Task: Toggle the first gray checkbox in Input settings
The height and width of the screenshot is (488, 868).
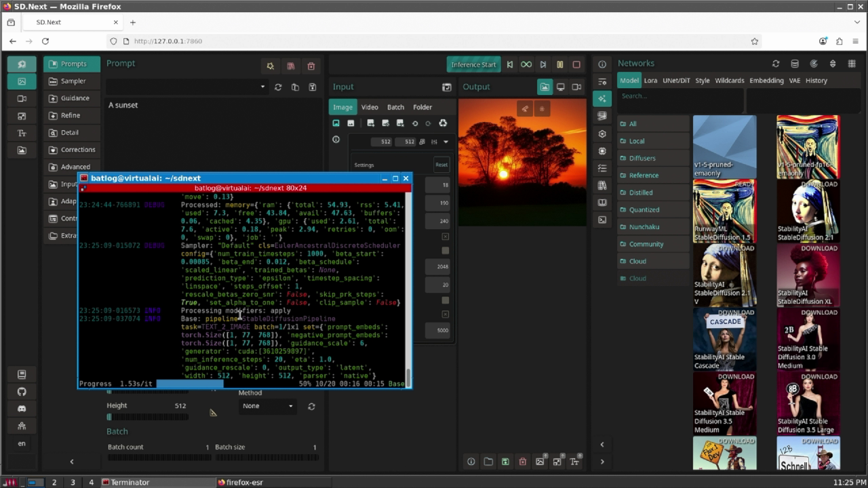Action: point(446,250)
